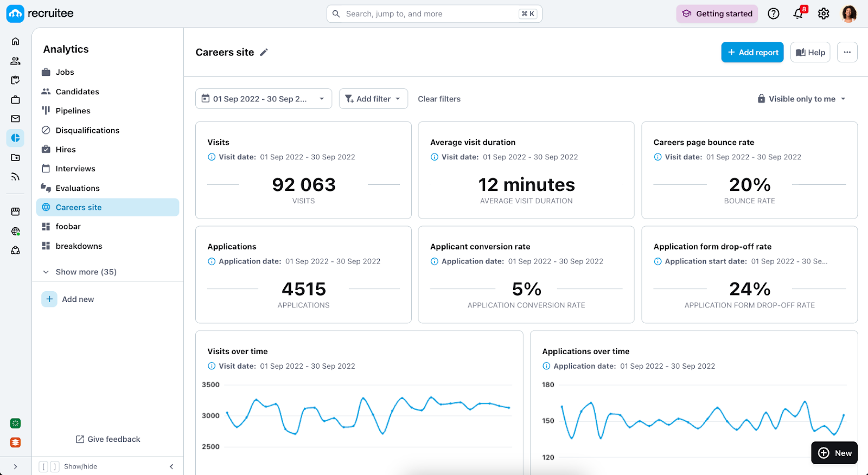Select Pipelines in Analytics menu
This screenshot has width=868, height=475.
click(73, 111)
